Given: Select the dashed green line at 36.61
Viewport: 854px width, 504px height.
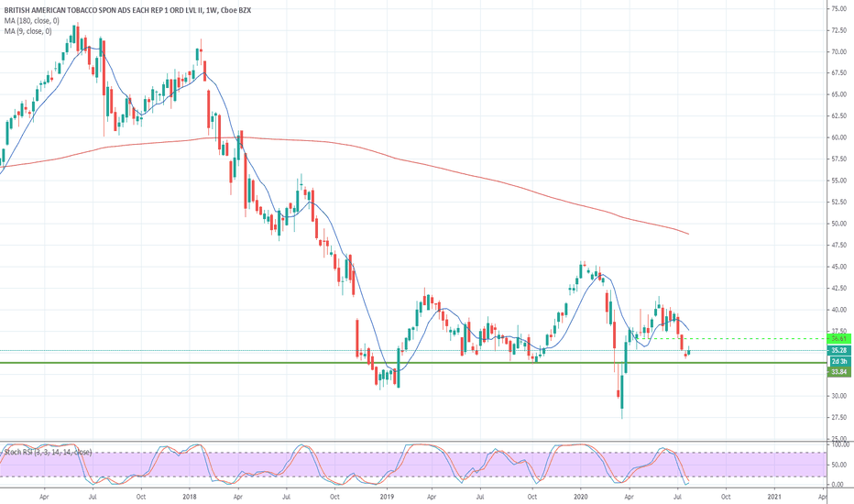Looking at the screenshot, I should coord(729,339).
